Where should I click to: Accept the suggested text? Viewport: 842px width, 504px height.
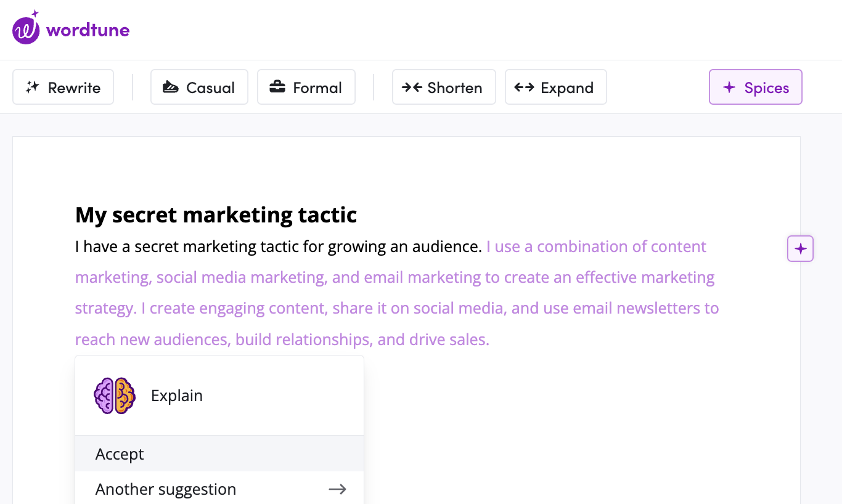click(120, 454)
